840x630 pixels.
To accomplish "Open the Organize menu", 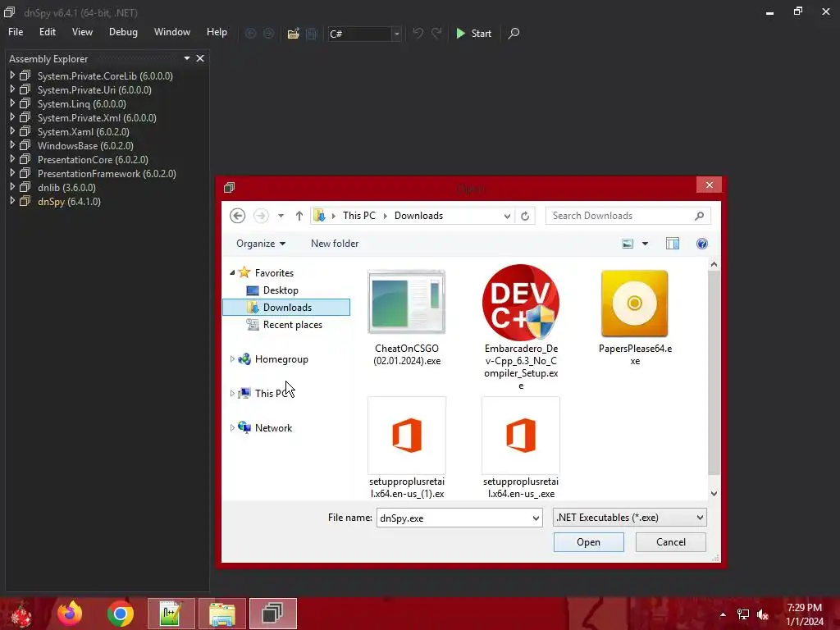I will click(261, 244).
